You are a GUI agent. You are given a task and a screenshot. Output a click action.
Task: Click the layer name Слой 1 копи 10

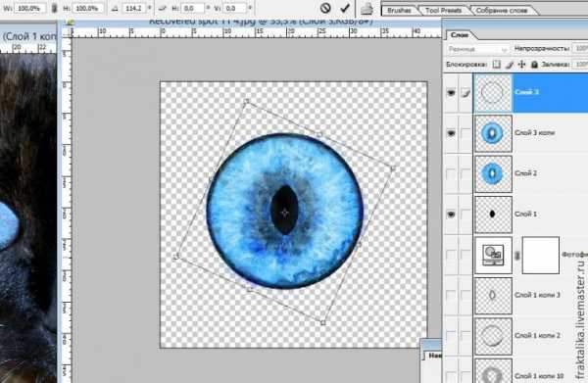click(x=539, y=376)
